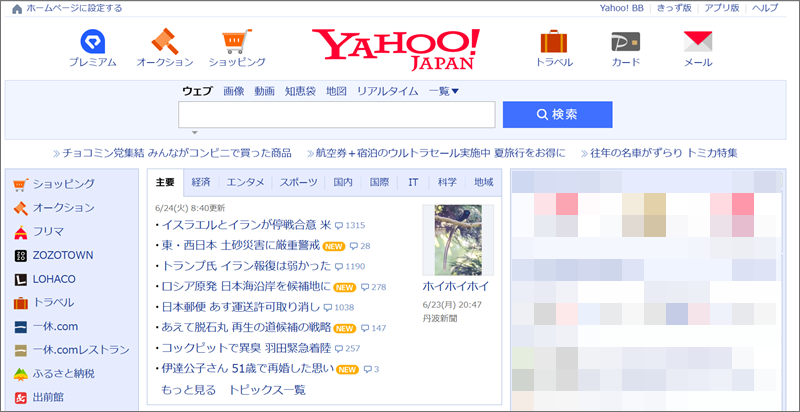Open the Card (カード) icon

pos(626,42)
